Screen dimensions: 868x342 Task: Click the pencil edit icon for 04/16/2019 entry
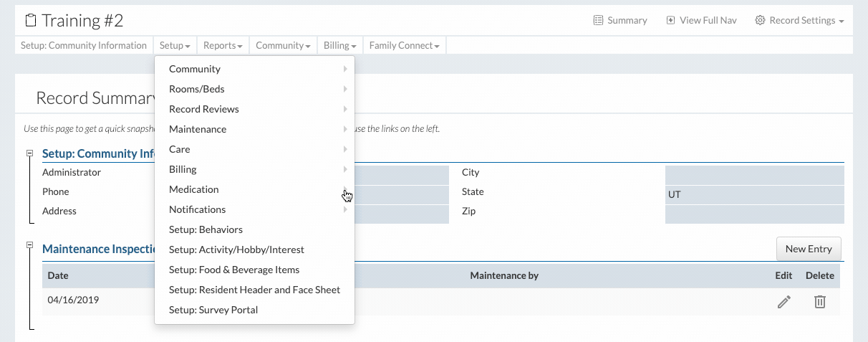(783, 302)
